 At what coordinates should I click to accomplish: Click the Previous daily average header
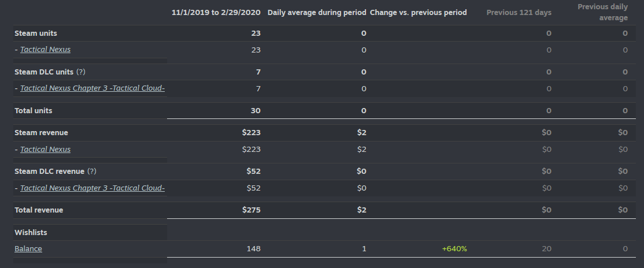[x=602, y=12]
